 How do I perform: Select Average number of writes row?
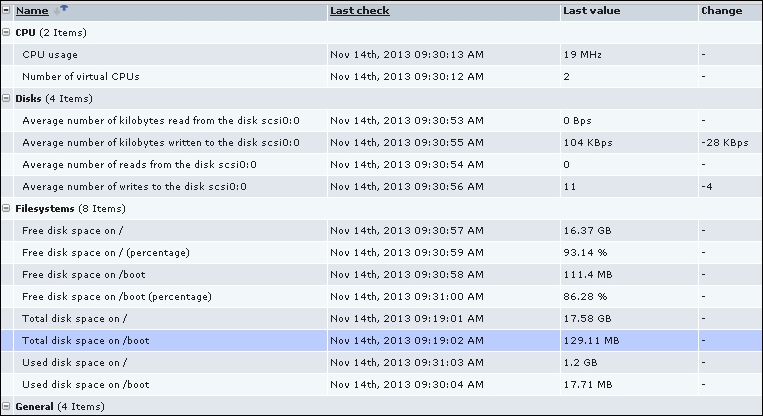pyautogui.click(x=134, y=187)
